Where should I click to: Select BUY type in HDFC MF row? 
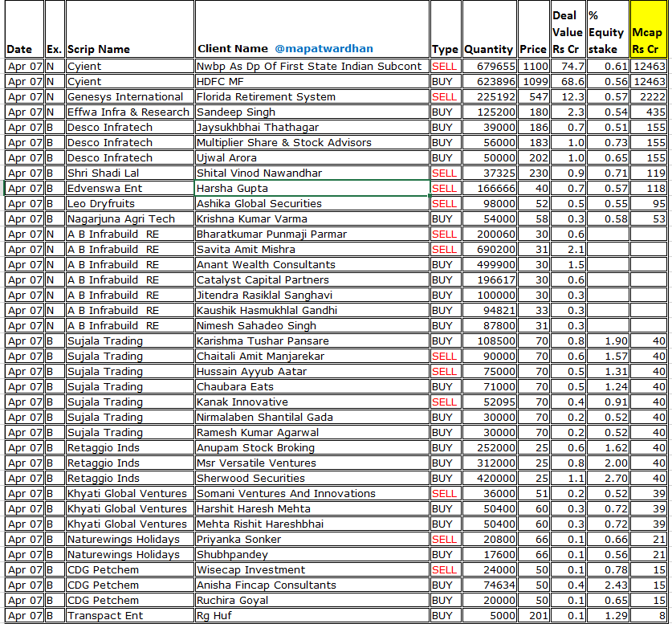pyautogui.click(x=446, y=81)
